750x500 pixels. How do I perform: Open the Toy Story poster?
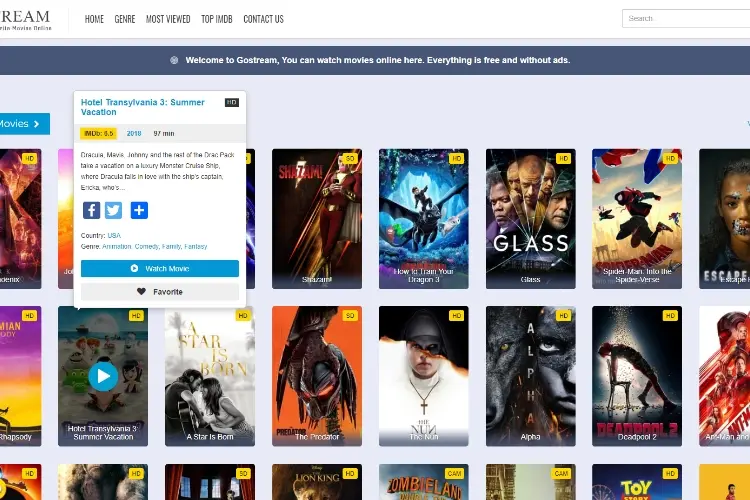(637, 482)
